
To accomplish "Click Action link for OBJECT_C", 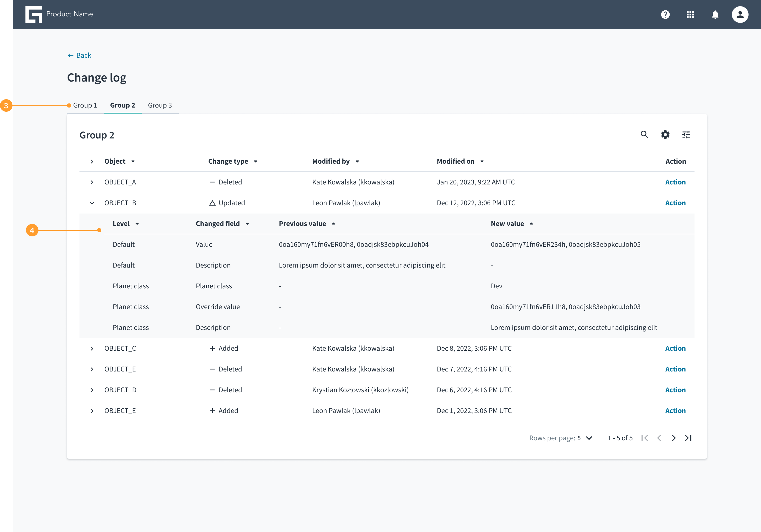I will 675,348.
